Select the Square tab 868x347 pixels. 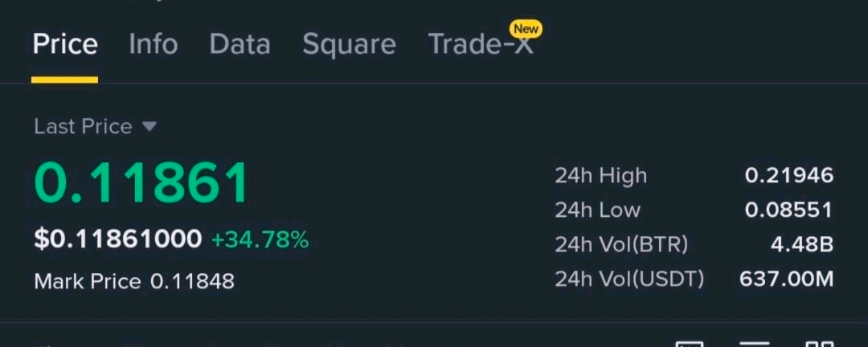[349, 45]
